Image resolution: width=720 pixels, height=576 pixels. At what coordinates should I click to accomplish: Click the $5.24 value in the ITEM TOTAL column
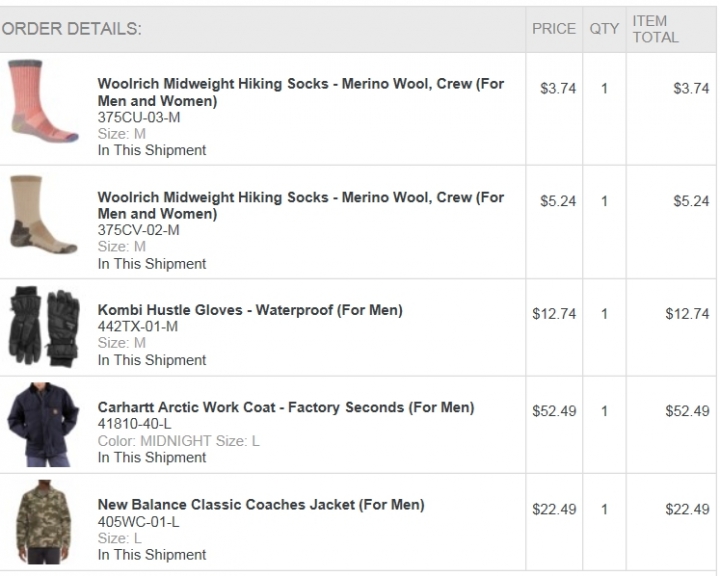[691, 201]
